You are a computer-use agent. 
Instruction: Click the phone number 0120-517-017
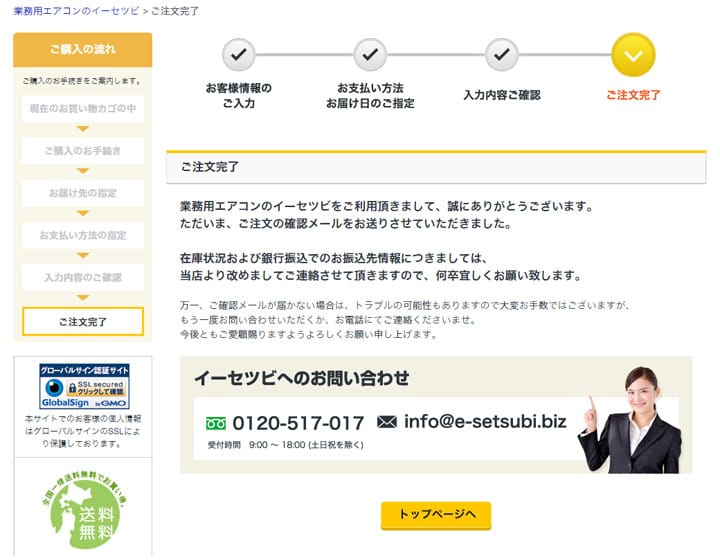(298, 423)
